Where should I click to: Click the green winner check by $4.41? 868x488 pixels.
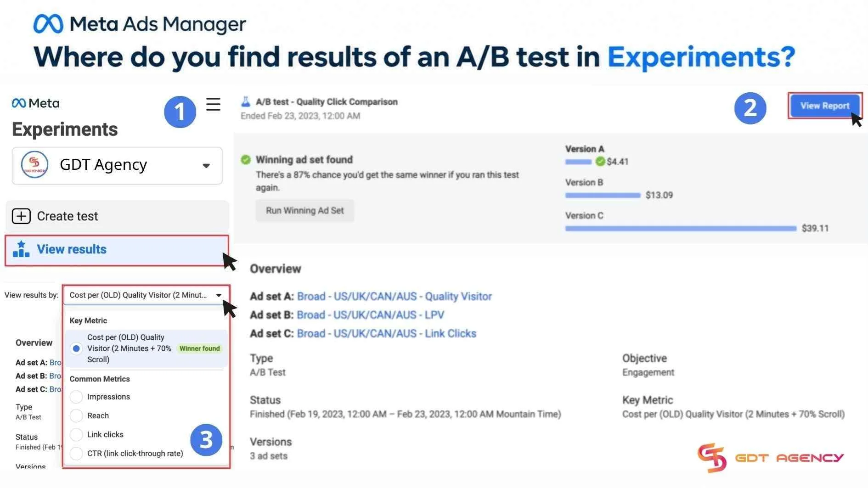pos(600,161)
